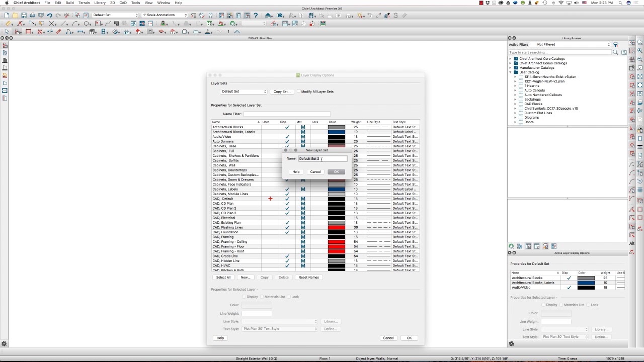Click red color swatch for CAD, Flashing Lines
This screenshot has width=644, height=362.
[x=337, y=227]
